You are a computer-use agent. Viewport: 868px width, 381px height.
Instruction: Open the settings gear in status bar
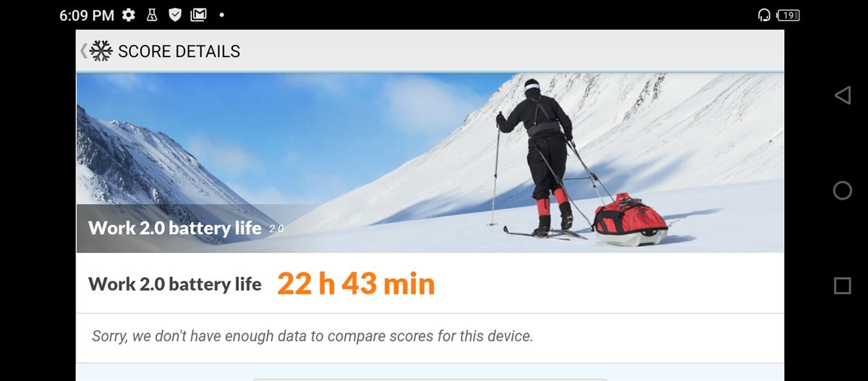click(x=129, y=14)
